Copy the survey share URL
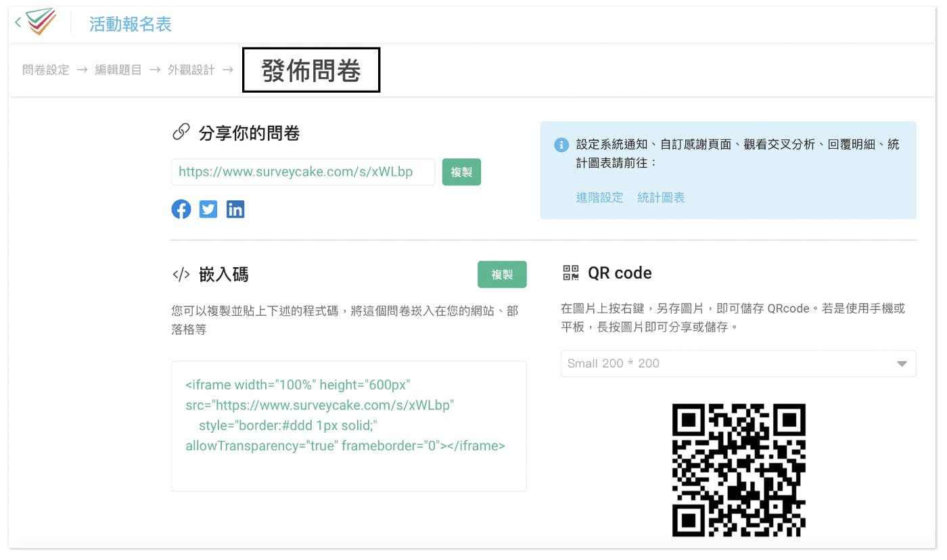This screenshot has width=947, height=560. point(461,172)
